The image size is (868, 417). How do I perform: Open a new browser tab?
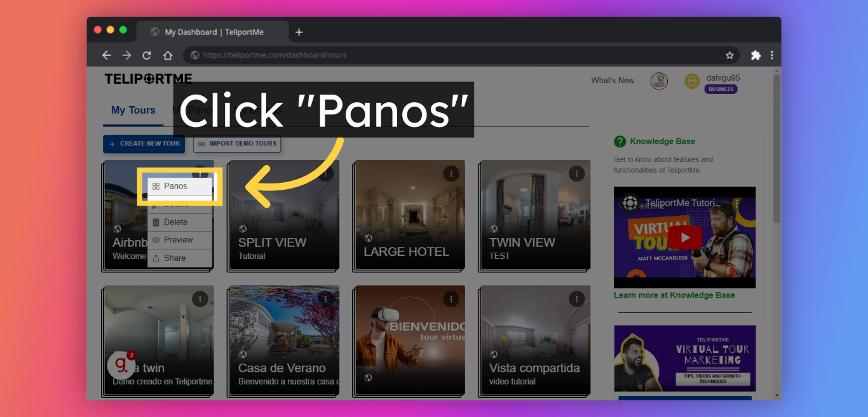pos(299,32)
